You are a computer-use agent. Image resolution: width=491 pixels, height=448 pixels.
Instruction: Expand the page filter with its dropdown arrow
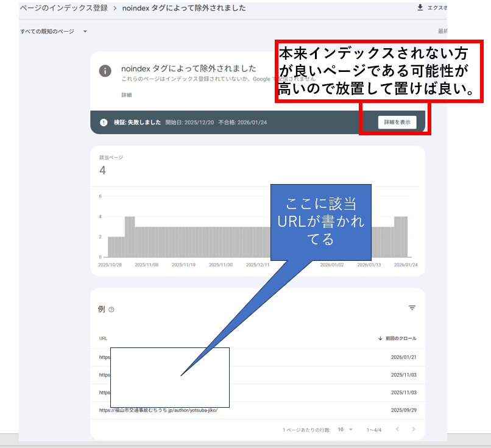coord(85,31)
